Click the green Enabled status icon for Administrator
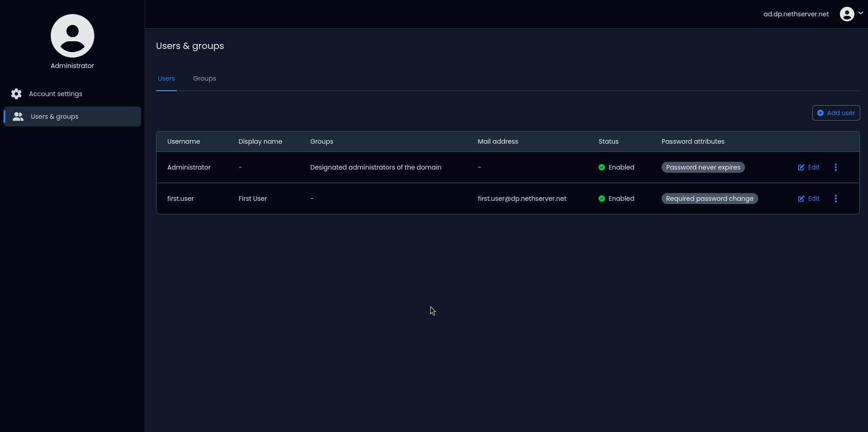Image resolution: width=868 pixels, height=432 pixels. 602,167
